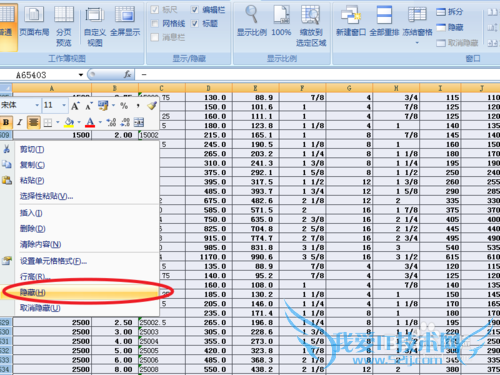
Task: Click the clipboard icon beside 粘贴
Action: pyautogui.click(x=7, y=180)
